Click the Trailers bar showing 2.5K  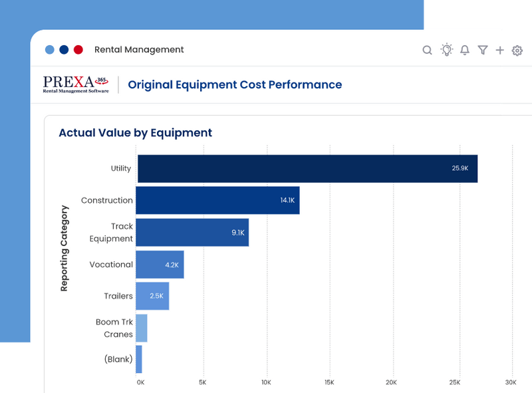click(152, 296)
